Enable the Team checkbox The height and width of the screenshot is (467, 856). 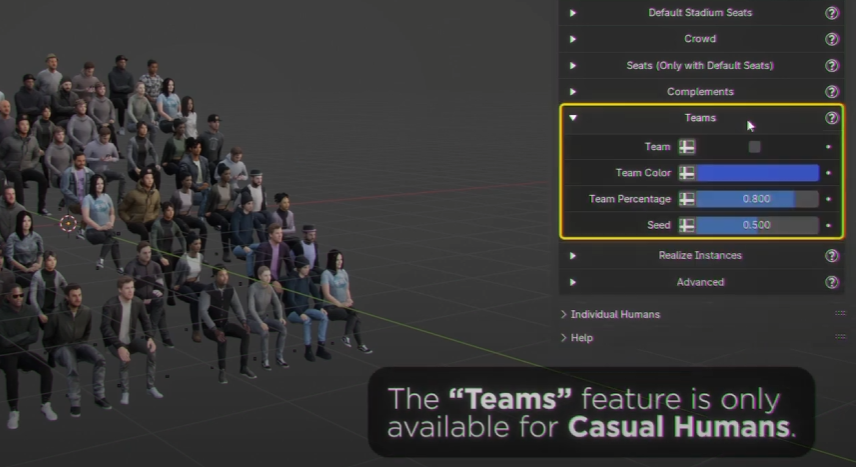[754, 147]
